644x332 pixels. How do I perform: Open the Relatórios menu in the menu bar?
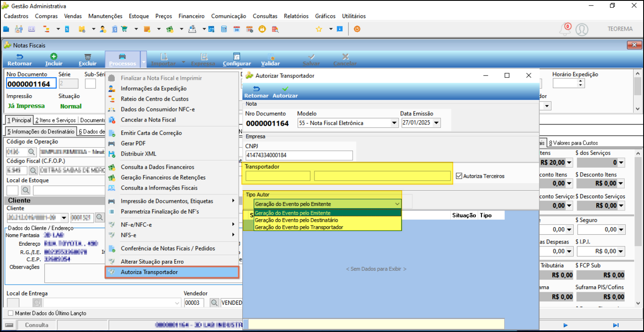click(x=296, y=16)
